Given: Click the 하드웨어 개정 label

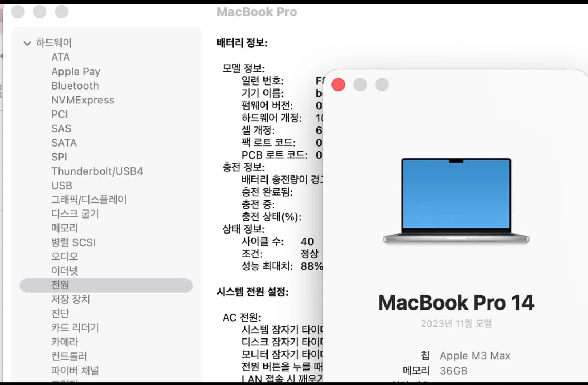Looking at the screenshot, I should click(271, 118).
